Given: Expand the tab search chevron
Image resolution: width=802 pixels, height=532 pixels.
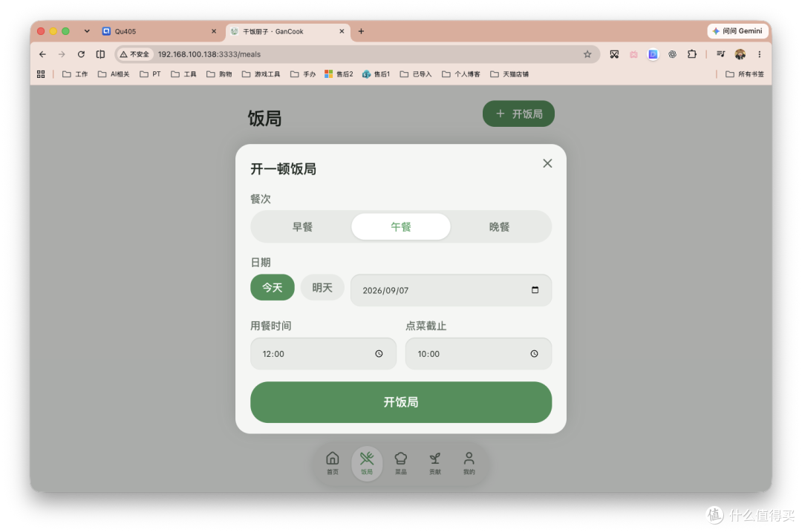Looking at the screenshot, I should [x=87, y=31].
